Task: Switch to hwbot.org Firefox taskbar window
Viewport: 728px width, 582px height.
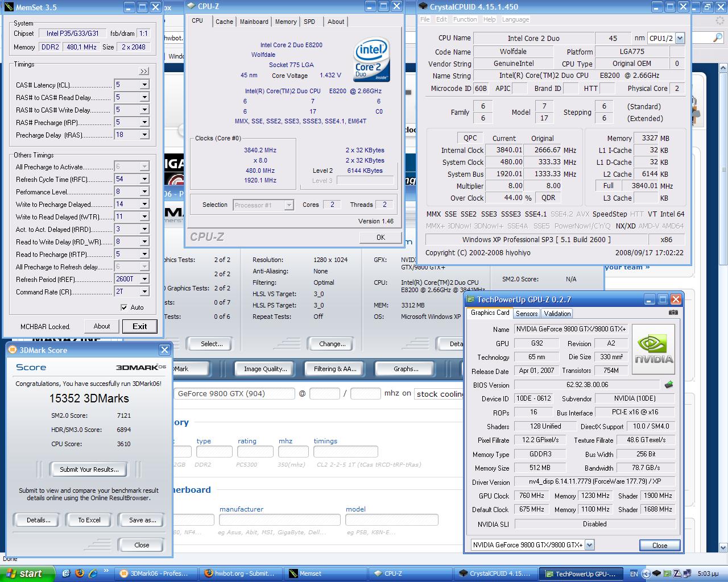Action: pos(241,573)
